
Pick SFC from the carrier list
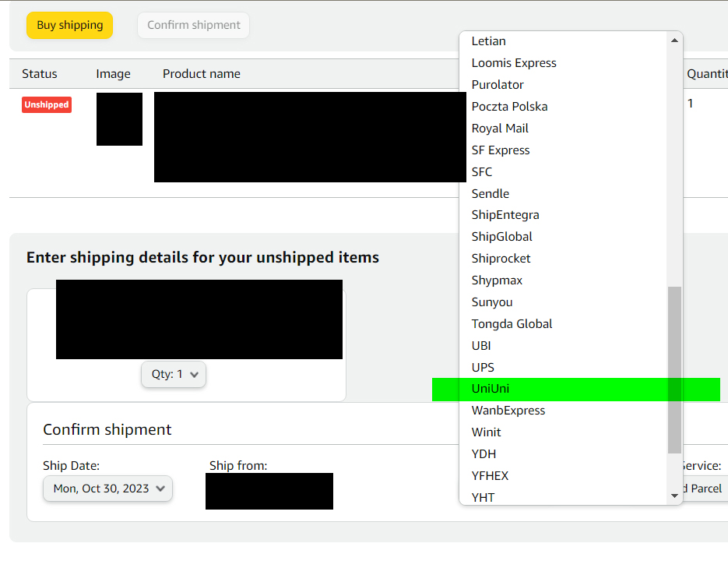tap(563, 172)
